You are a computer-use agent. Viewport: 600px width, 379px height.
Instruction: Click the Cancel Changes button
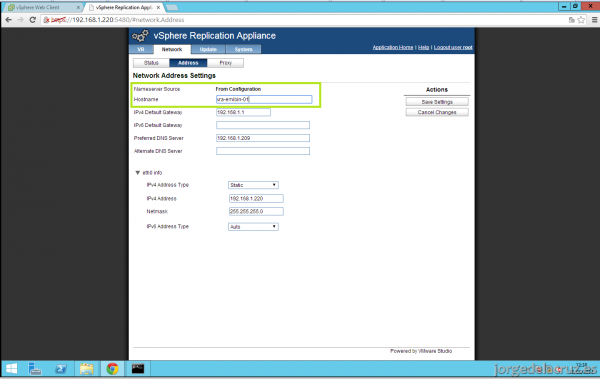pos(437,112)
